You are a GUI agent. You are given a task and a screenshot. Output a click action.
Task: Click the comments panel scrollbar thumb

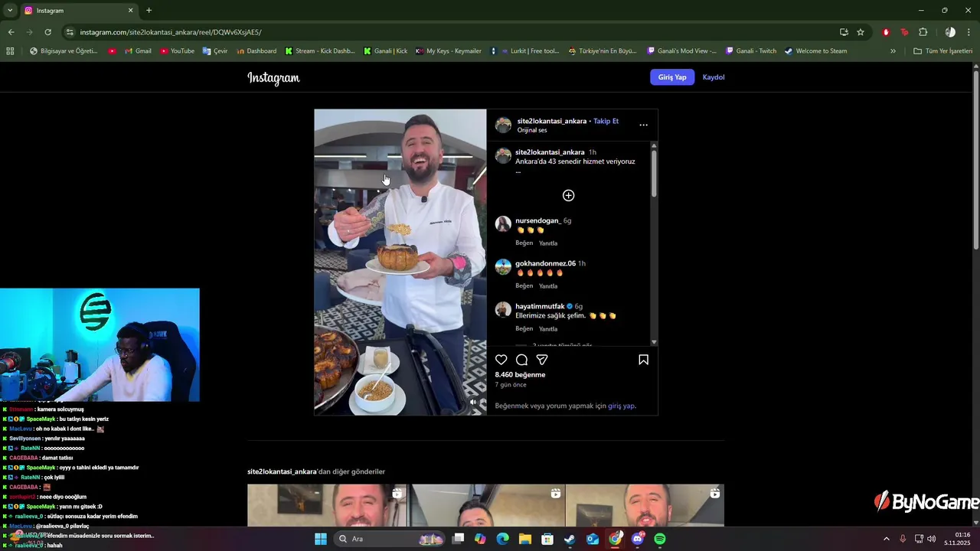[x=654, y=174]
